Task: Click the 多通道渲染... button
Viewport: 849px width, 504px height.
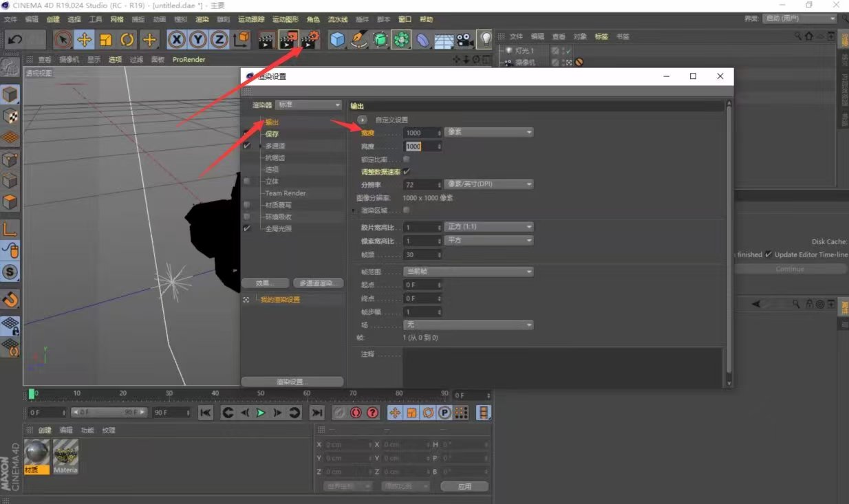Action: 318,283
